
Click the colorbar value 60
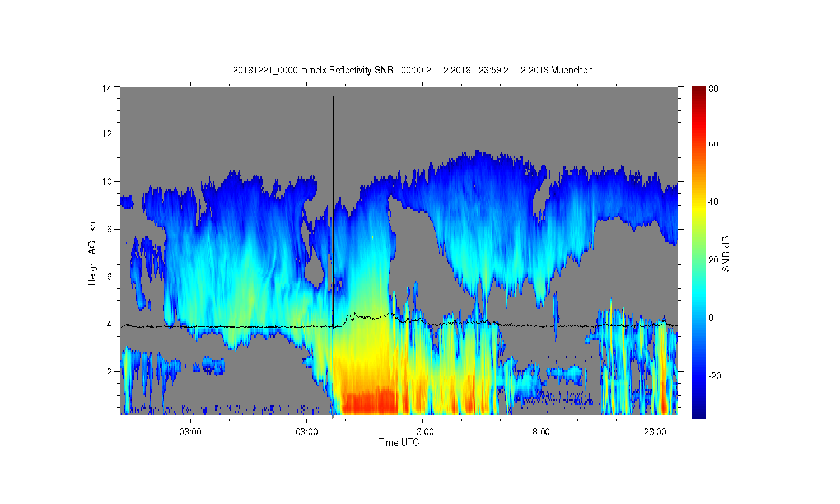(x=713, y=144)
